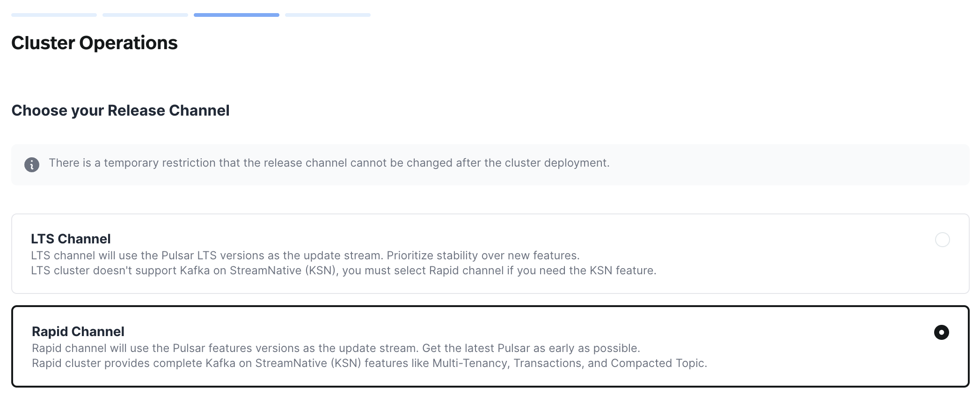Select the Rapid Channel radio button
The width and height of the screenshot is (980, 396).
pyautogui.click(x=942, y=332)
